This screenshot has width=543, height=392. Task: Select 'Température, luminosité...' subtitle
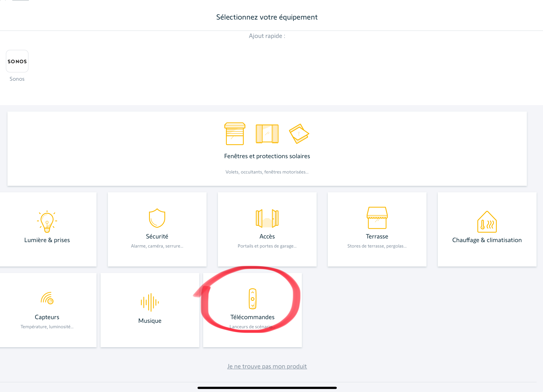(47, 327)
